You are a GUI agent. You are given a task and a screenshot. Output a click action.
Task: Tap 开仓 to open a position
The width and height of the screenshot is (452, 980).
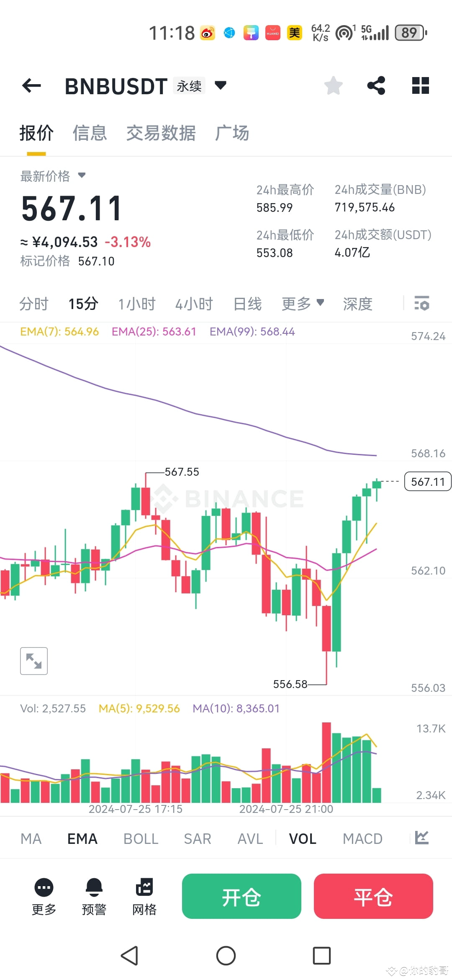tap(241, 896)
